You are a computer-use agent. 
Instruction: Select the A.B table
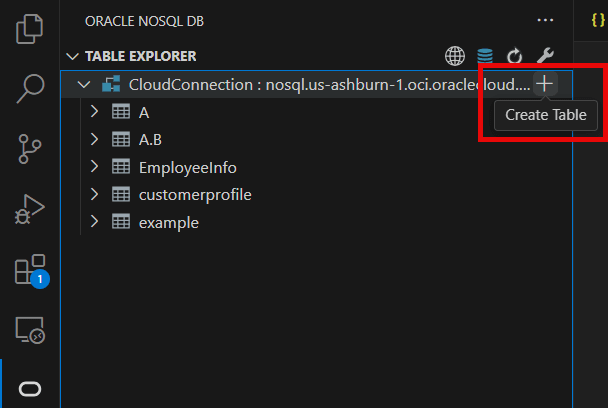coord(150,140)
